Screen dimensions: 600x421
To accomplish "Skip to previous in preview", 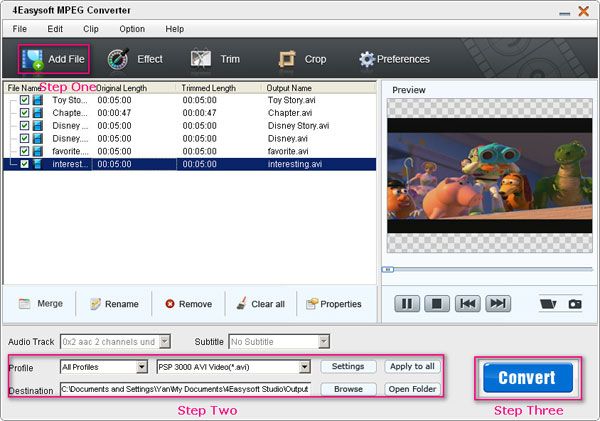I will click(x=467, y=304).
